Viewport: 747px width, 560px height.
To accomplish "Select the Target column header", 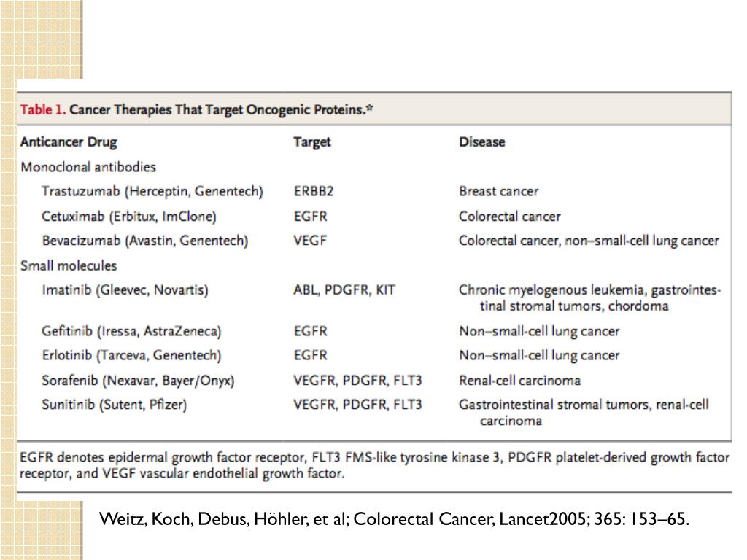I will coord(312,142).
